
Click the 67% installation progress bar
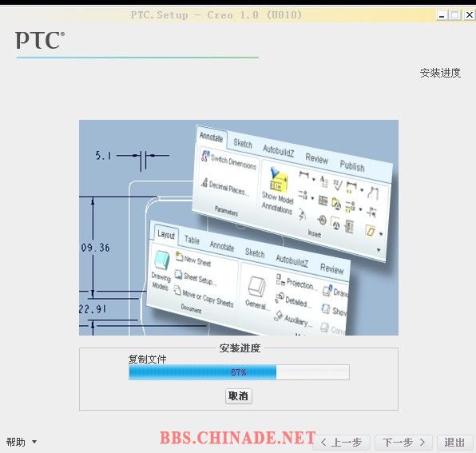click(239, 372)
